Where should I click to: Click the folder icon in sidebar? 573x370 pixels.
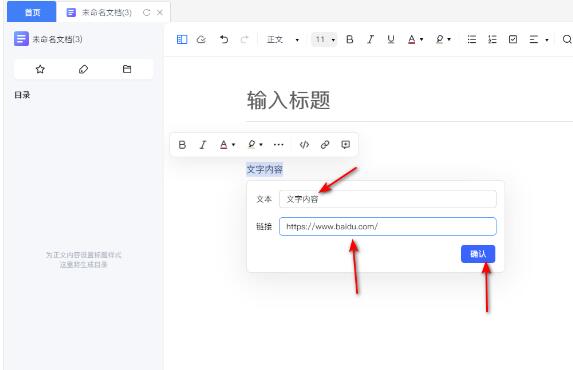pyautogui.click(x=127, y=69)
